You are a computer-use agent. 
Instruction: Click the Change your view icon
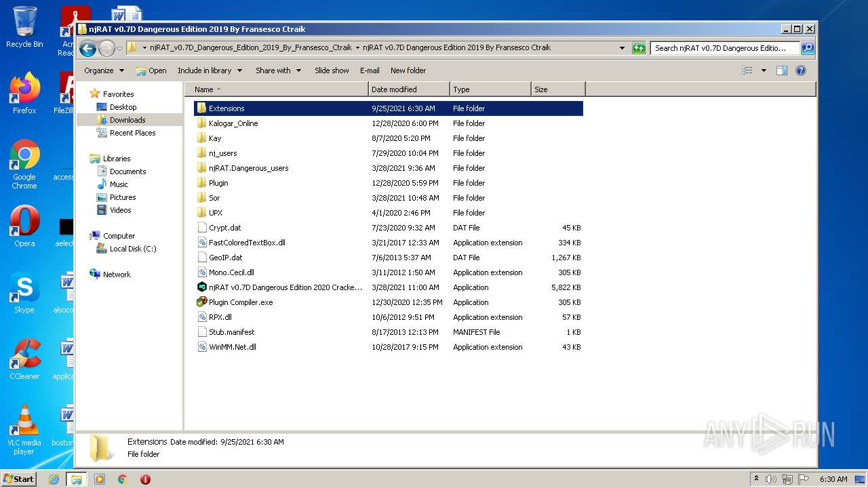pyautogui.click(x=747, y=70)
